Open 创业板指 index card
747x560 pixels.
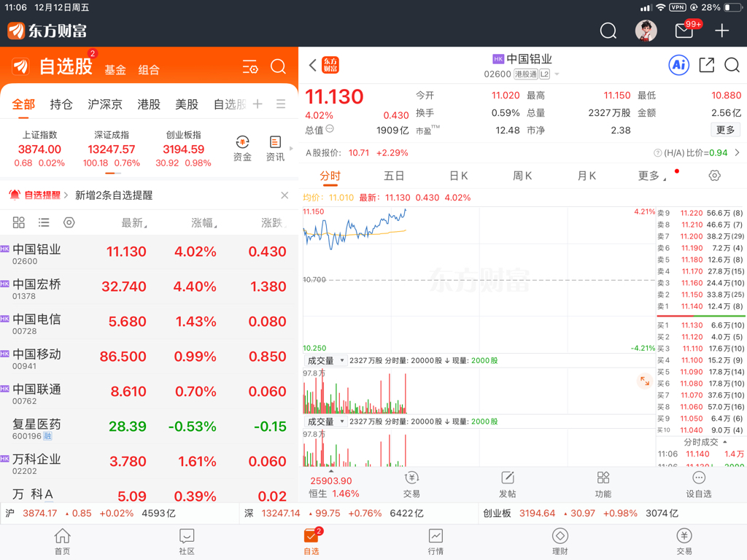click(x=183, y=149)
